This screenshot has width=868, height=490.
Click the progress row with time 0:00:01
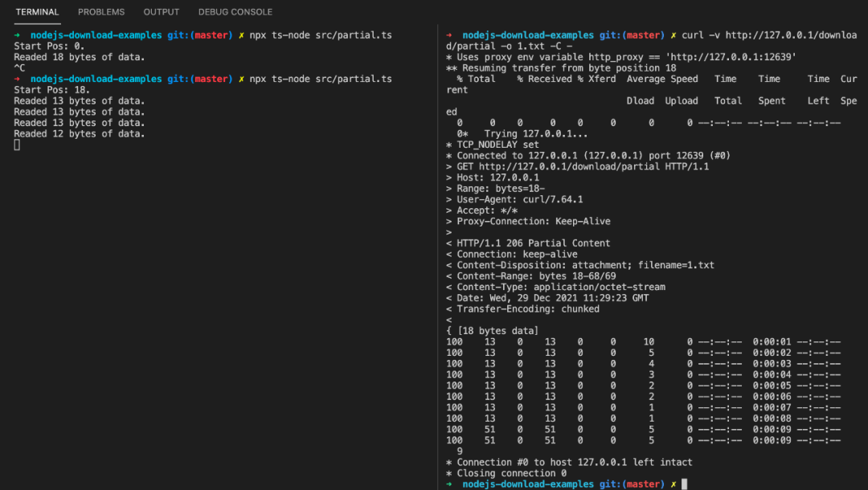pos(643,341)
